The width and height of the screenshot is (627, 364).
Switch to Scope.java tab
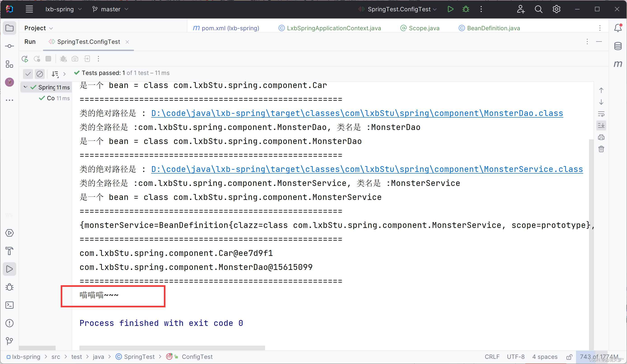(x=420, y=28)
